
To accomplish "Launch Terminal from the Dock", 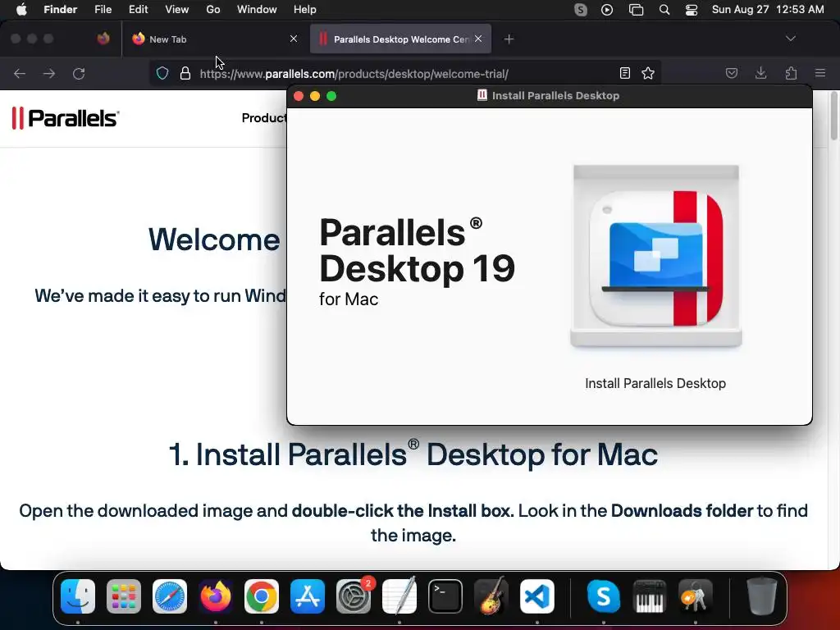I will 445,596.
